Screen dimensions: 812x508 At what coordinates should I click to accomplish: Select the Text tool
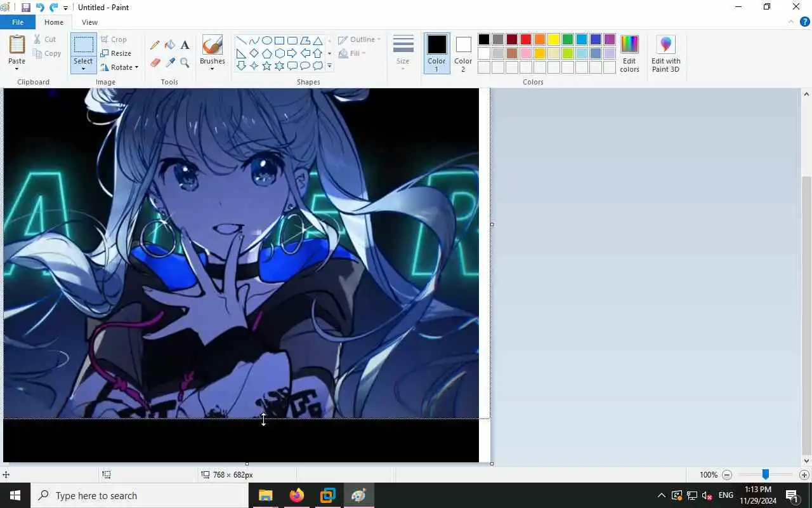[185, 45]
